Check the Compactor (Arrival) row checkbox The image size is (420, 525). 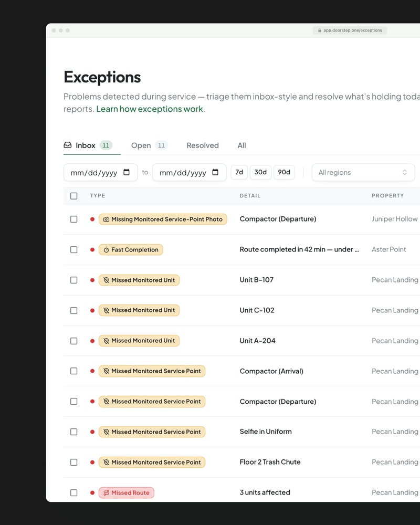click(x=73, y=371)
